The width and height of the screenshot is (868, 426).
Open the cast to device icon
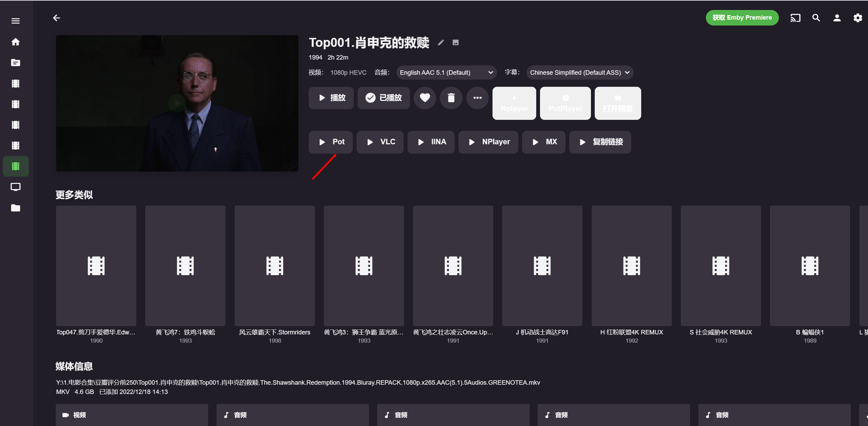tap(795, 18)
